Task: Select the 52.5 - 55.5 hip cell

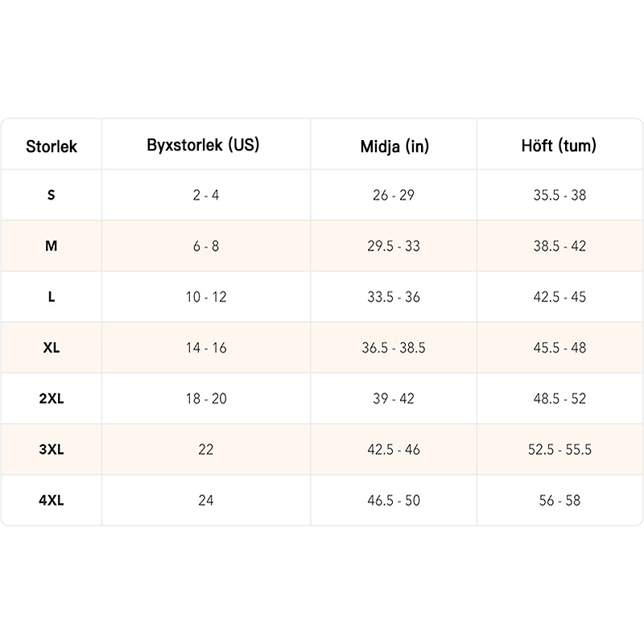Action: point(559,449)
